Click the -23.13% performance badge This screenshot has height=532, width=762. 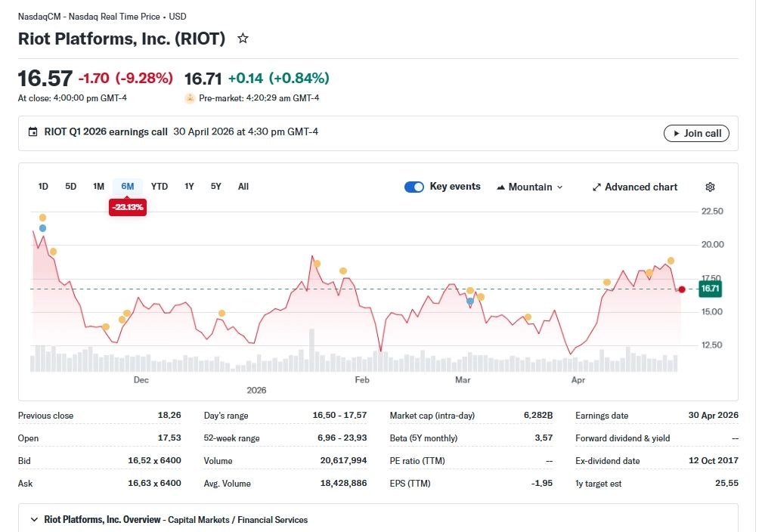pyautogui.click(x=128, y=208)
